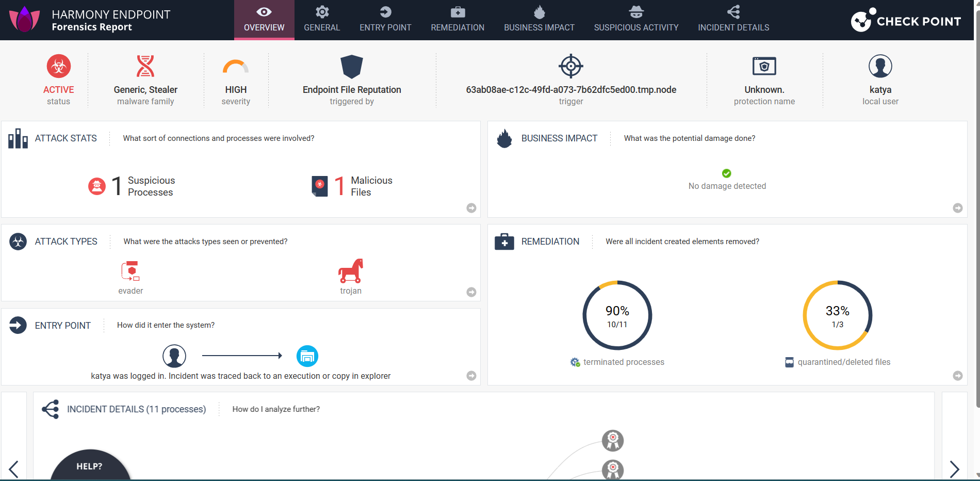Expand the Entry Point panel arrow
The height and width of the screenshot is (481, 980).
(471, 376)
